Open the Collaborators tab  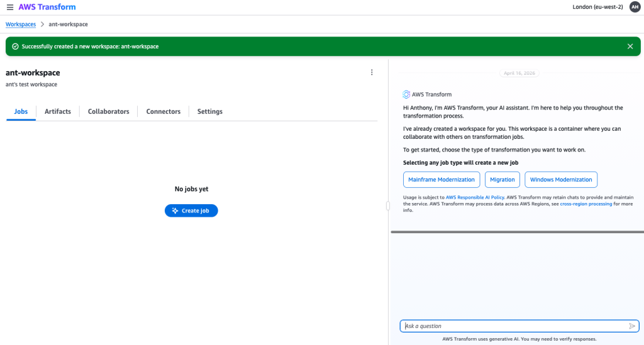pyautogui.click(x=108, y=111)
